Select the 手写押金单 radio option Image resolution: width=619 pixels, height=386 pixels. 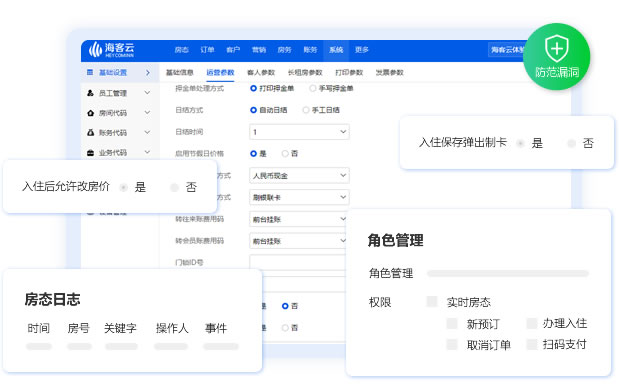(x=313, y=88)
